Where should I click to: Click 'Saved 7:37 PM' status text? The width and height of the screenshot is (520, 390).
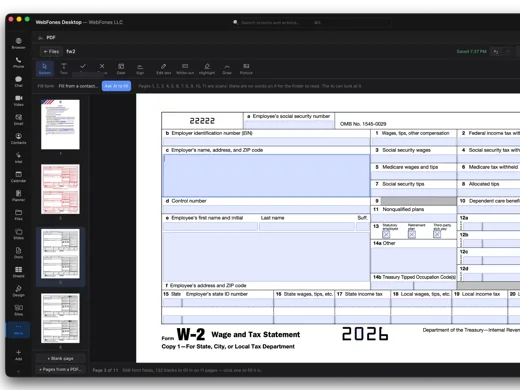coord(471,52)
